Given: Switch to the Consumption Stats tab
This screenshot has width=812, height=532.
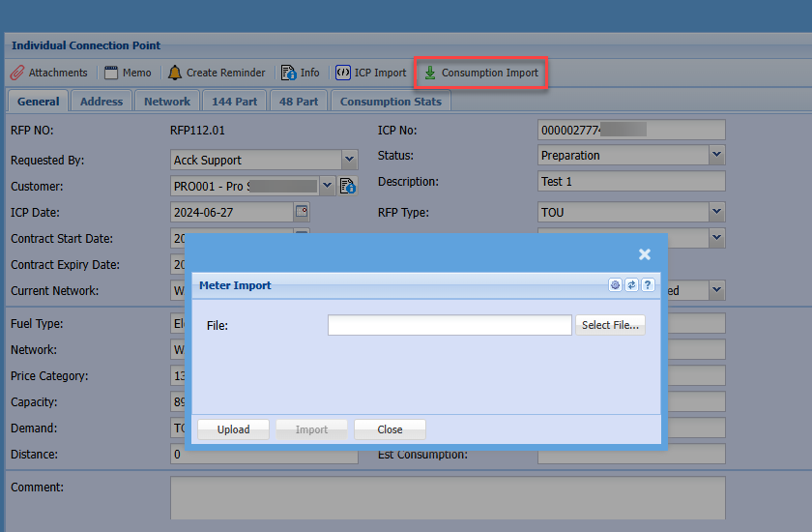Looking at the screenshot, I should pyautogui.click(x=391, y=102).
